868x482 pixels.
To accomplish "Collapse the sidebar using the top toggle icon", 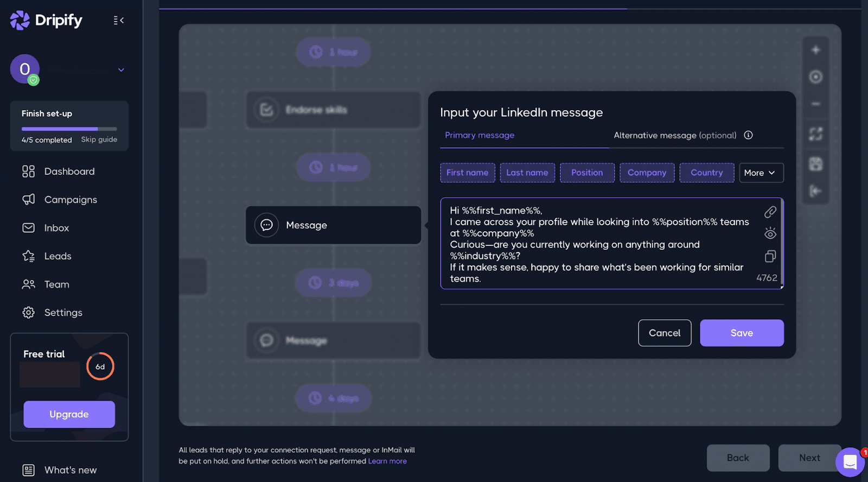I will 118,21.
